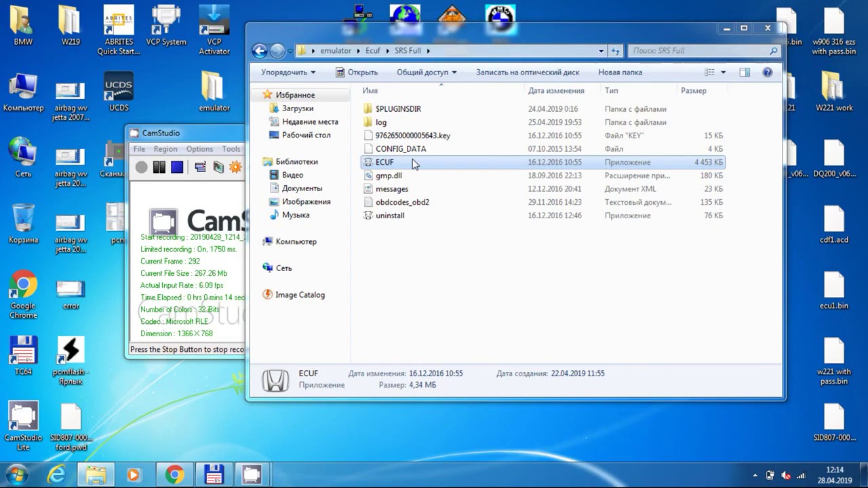The height and width of the screenshot is (488, 868).
Task: Refresh the SRS Full folder view
Action: pos(616,51)
